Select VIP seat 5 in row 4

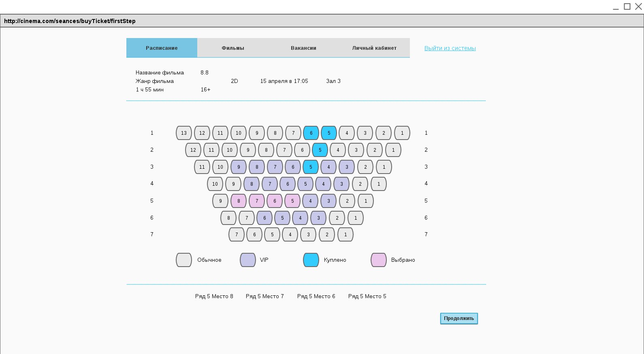[305, 184]
